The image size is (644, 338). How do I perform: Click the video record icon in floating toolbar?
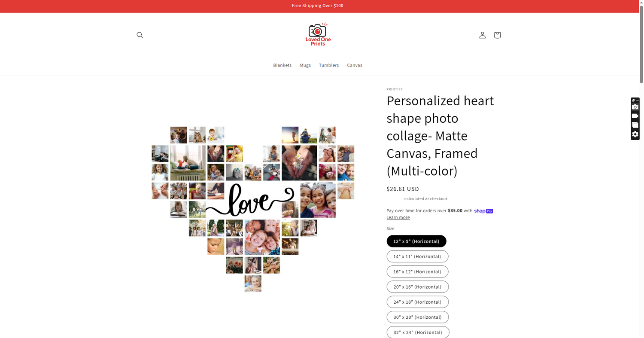[635, 116]
